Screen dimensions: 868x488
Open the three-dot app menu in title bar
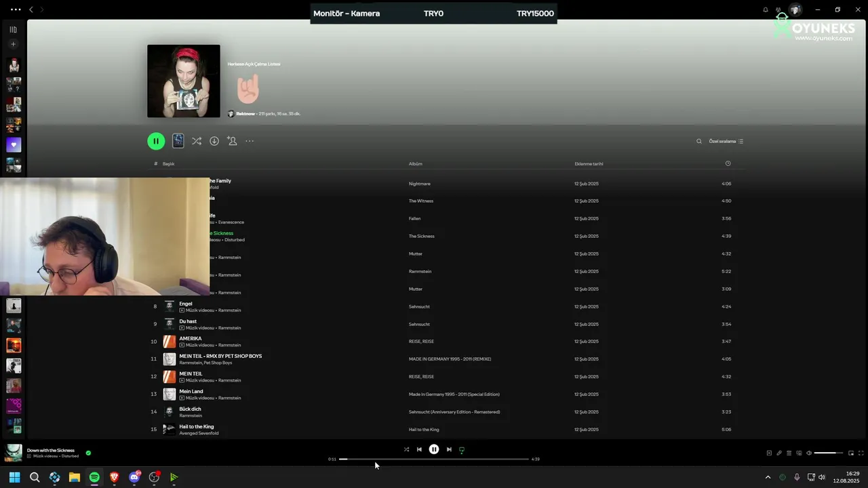(16, 9)
